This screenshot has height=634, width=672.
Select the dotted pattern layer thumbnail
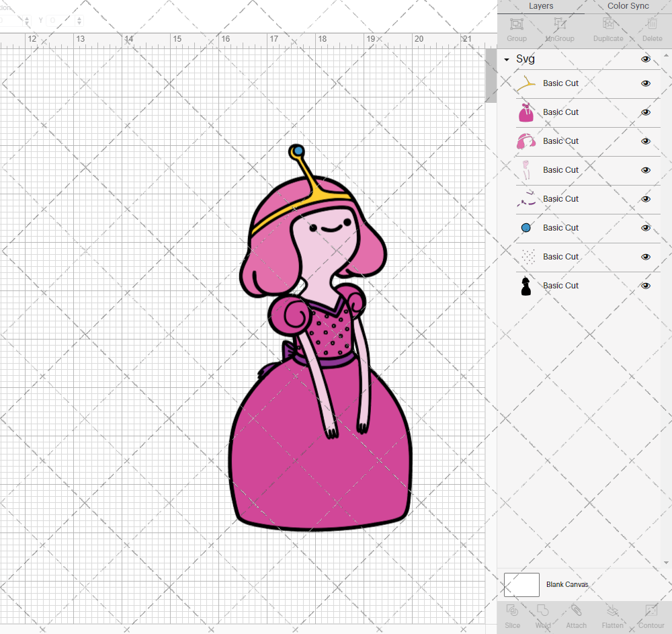pos(528,257)
